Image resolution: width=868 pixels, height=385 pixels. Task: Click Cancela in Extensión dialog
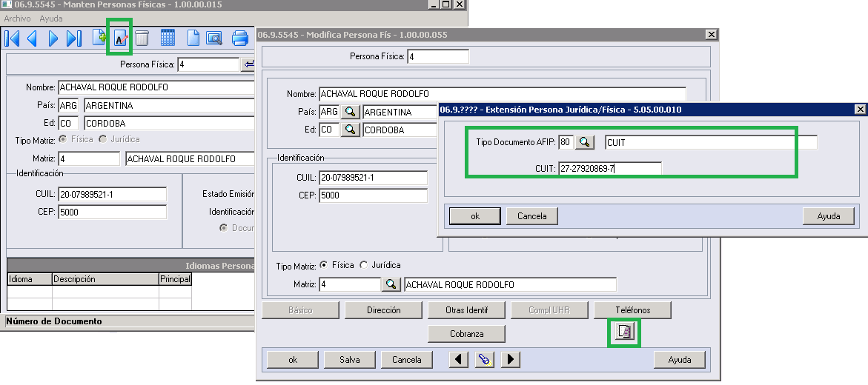(532, 216)
